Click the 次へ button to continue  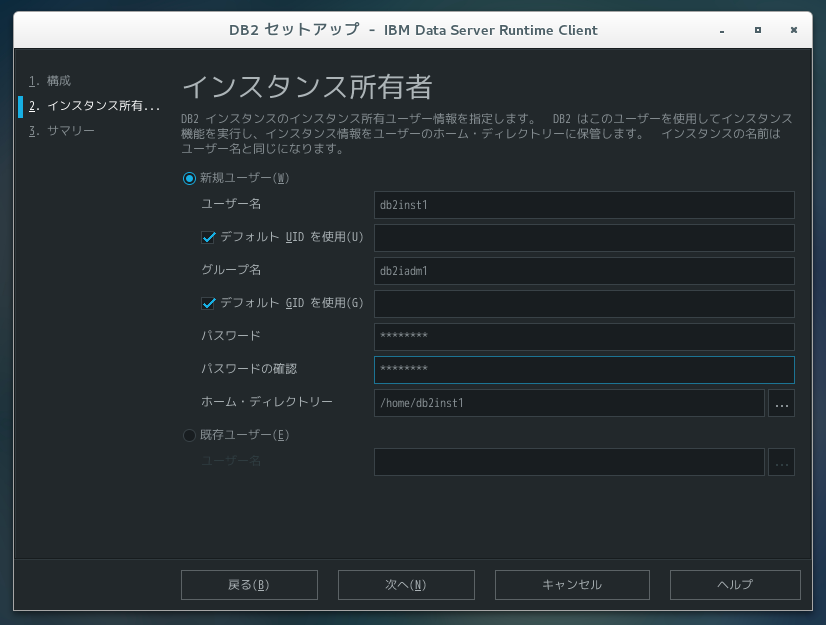pos(406,585)
